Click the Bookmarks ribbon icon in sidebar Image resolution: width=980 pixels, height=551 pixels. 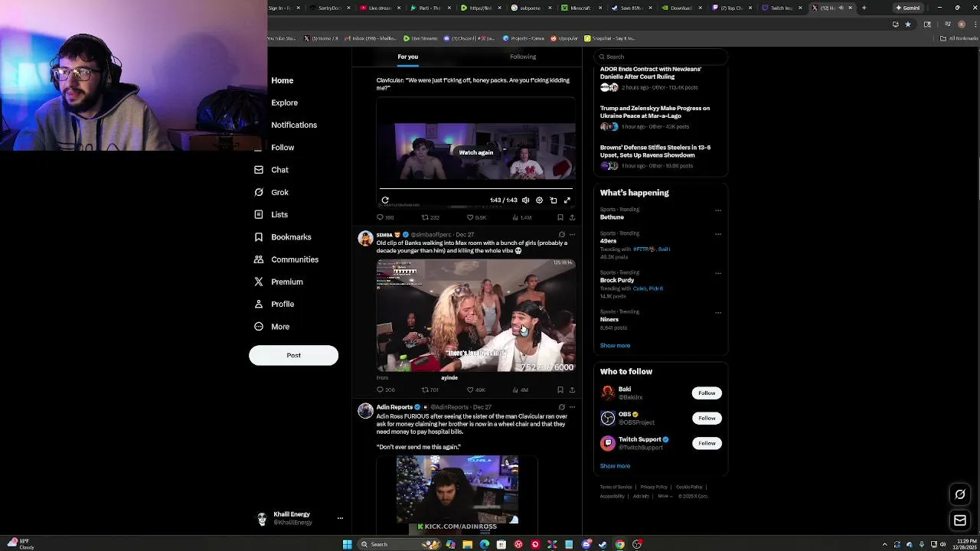pyautogui.click(x=259, y=237)
